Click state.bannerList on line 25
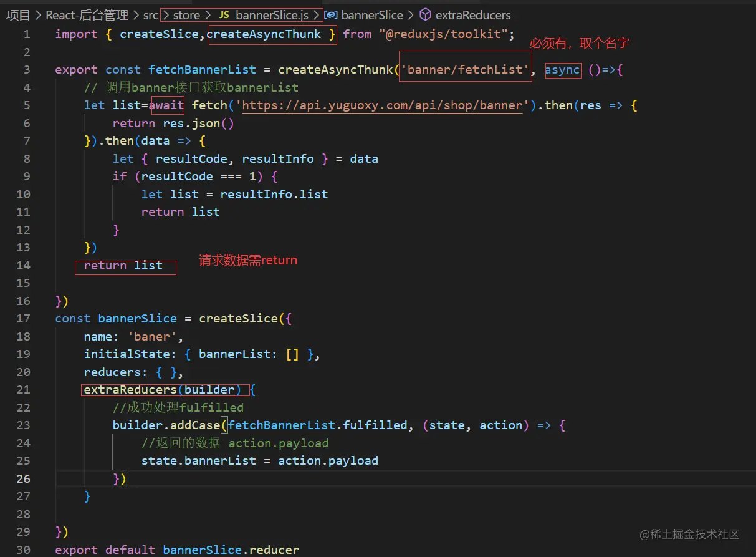Image resolution: width=756 pixels, height=557 pixels. (199, 460)
